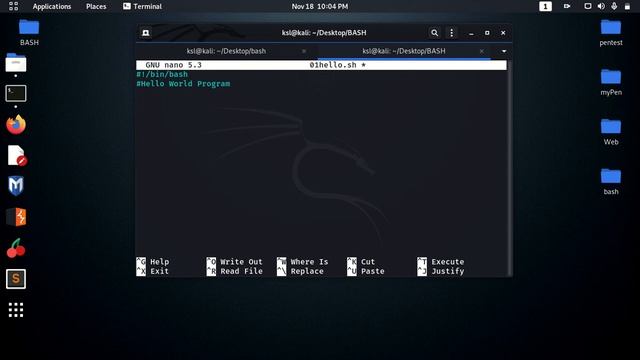Expand the terminal tab list dropdown arrow
640x360 pixels.
(x=504, y=51)
